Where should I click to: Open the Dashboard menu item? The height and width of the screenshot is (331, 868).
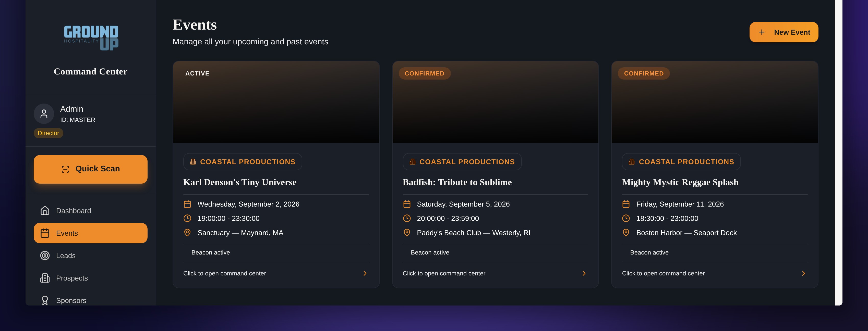(x=91, y=211)
